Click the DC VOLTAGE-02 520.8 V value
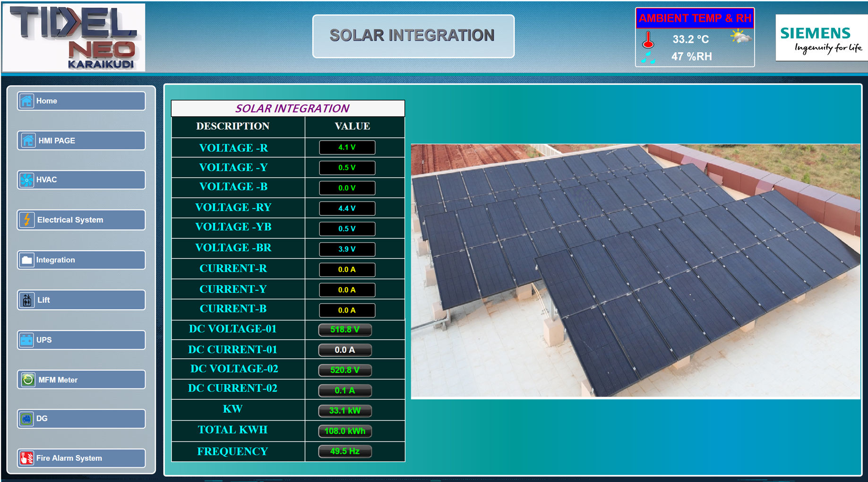 pos(345,370)
